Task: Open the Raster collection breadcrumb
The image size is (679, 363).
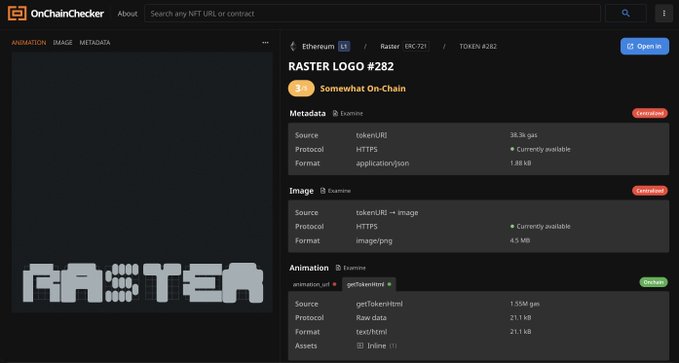Action: point(390,46)
